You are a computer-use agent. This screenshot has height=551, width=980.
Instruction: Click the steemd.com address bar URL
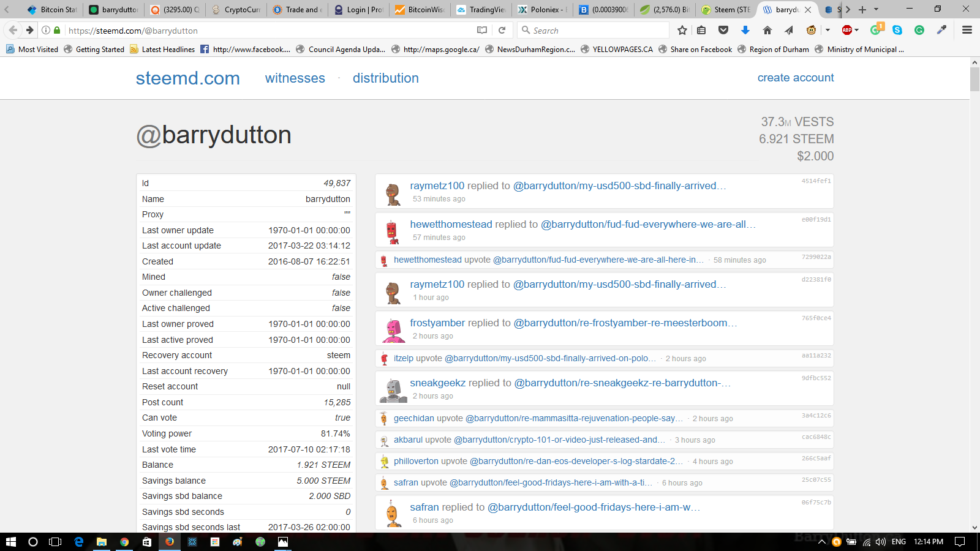[x=133, y=31]
